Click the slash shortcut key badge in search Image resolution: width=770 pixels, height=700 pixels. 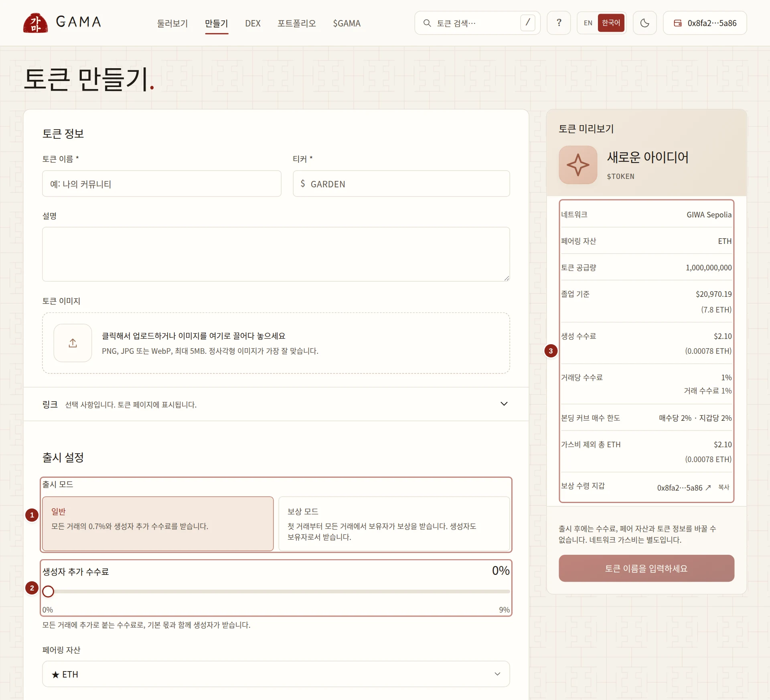(528, 22)
